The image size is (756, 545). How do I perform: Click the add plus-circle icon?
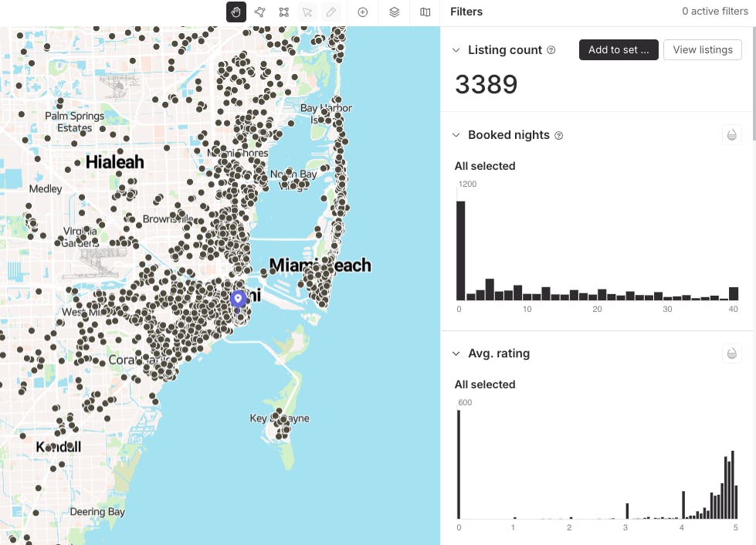(x=363, y=12)
